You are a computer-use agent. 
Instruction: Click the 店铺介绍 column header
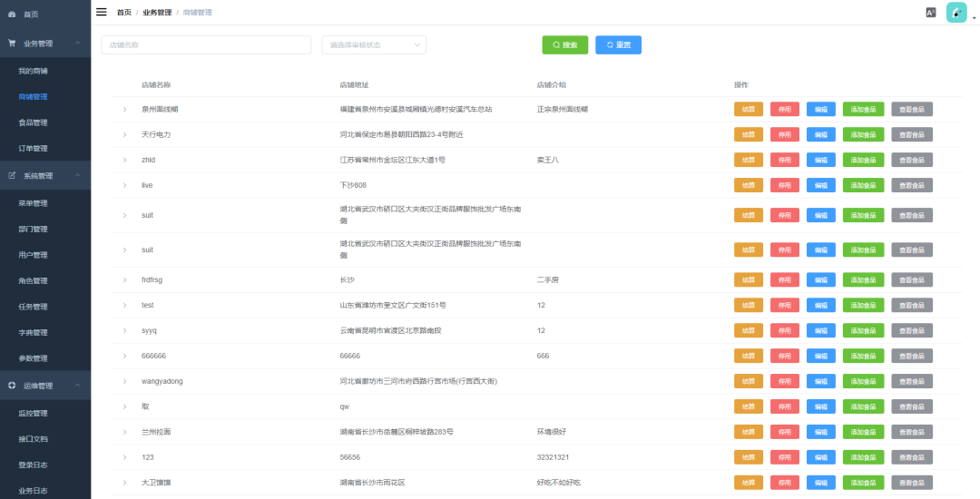(552, 85)
